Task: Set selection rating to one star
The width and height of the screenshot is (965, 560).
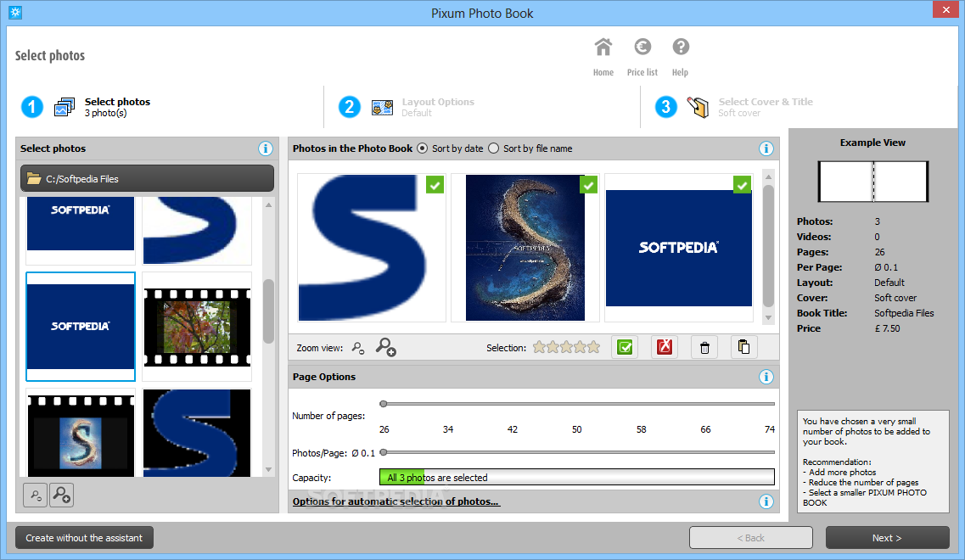Action: (539, 348)
